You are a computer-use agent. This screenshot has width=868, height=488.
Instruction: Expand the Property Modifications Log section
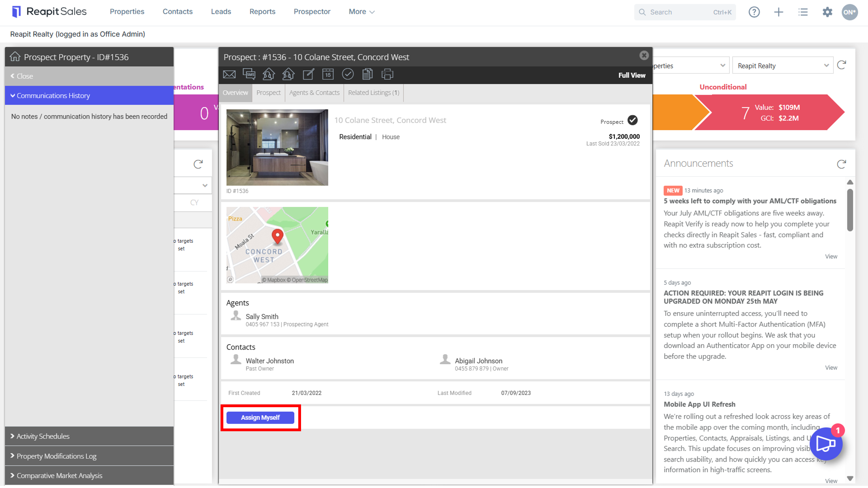(x=89, y=456)
